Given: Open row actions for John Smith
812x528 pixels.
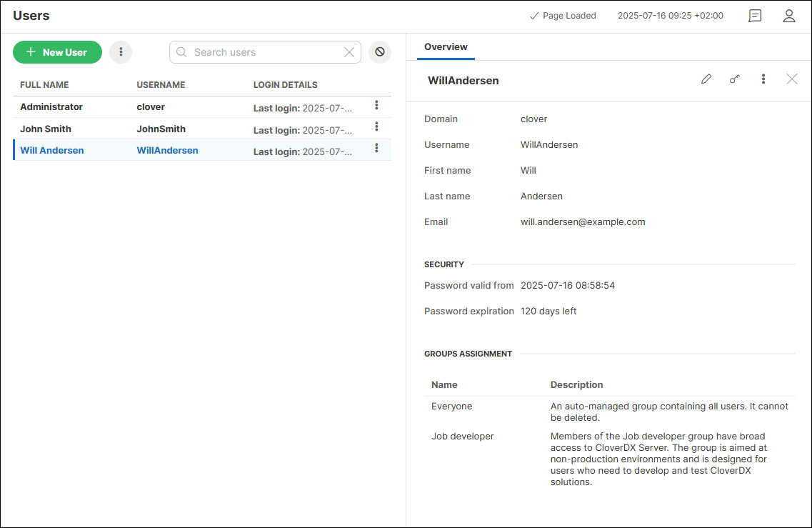Looking at the screenshot, I should coord(376,126).
